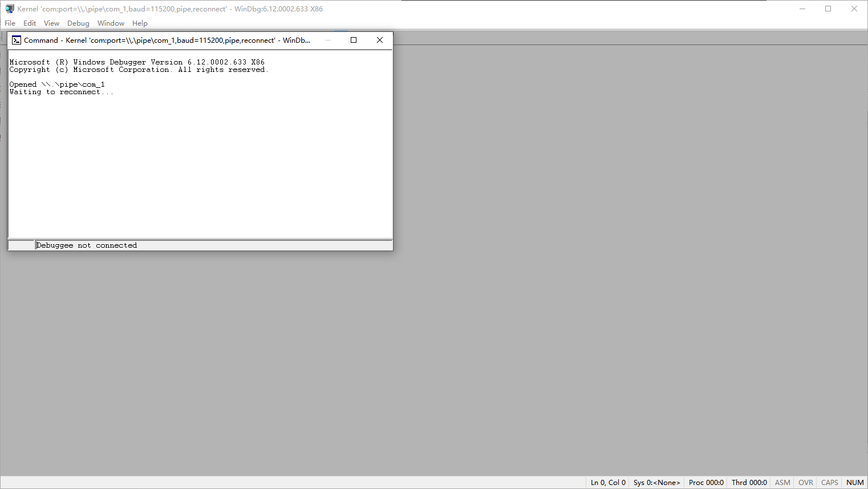Toggle the OVR overtype indicator
The width and height of the screenshot is (868, 489).
(805, 482)
